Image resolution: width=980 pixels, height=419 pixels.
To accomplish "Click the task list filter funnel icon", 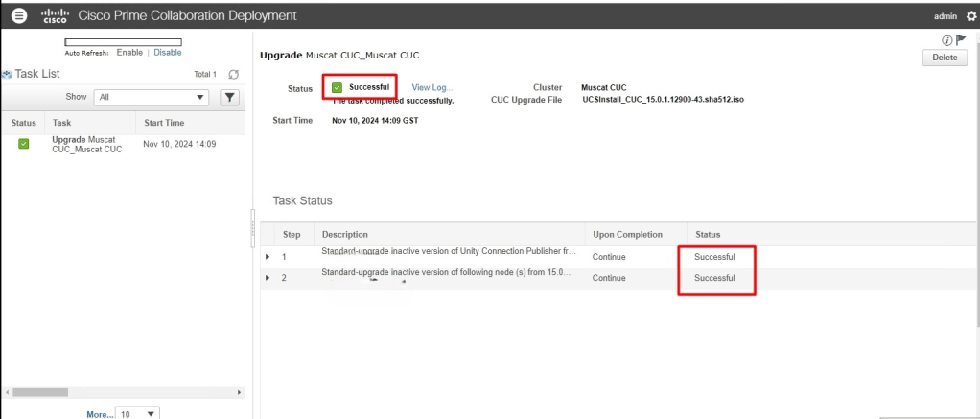I will coord(229,97).
